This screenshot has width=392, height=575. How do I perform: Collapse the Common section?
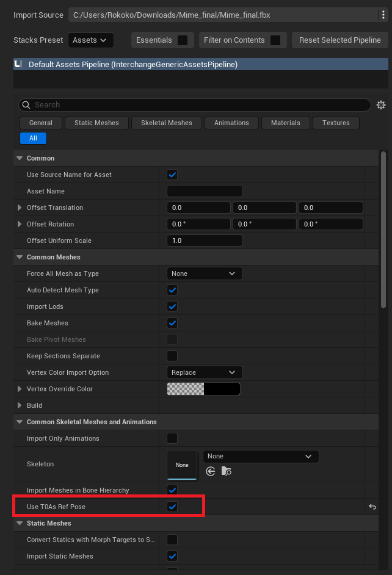click(x=20, y=158)
